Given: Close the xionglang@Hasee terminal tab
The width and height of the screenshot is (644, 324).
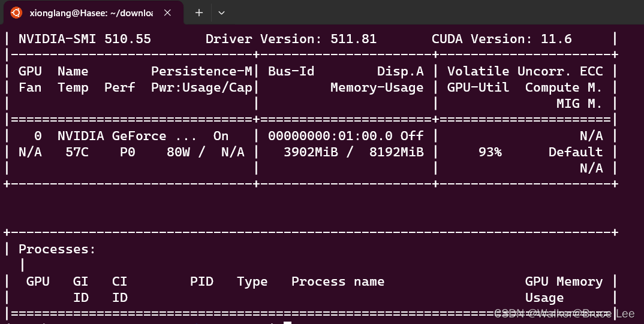Looking at the screenshot, I should (167, 13).
